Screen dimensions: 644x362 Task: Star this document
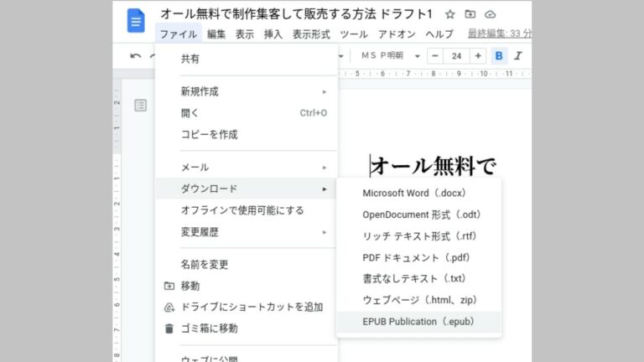450,14
